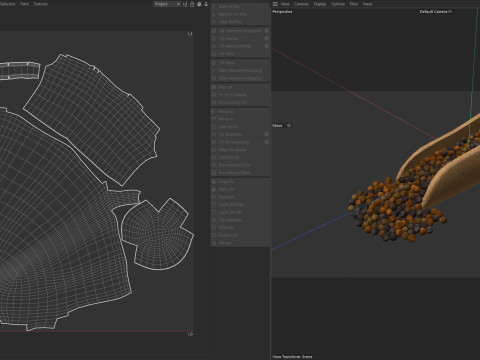
Task: Click Boundary to Quad
Action: 240,173
